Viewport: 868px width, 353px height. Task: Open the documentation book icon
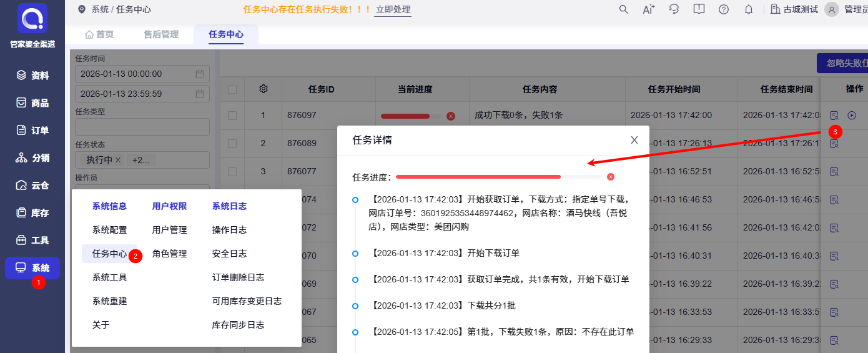click(699, 9)
